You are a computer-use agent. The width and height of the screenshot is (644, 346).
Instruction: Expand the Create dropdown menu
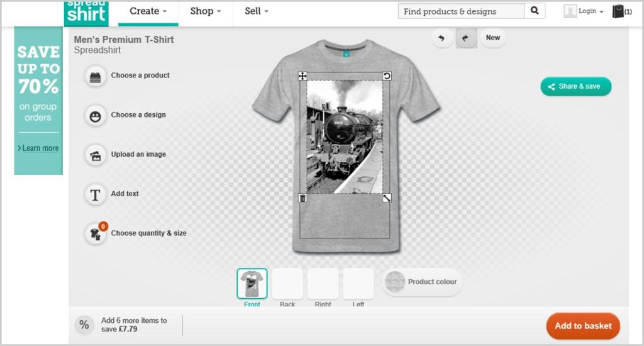(148, 11)
